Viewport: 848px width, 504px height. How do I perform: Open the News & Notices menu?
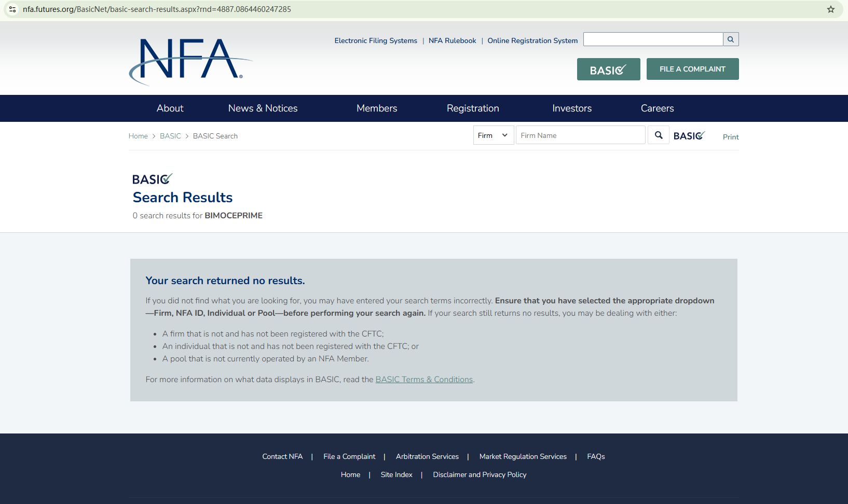pos(263,108)
